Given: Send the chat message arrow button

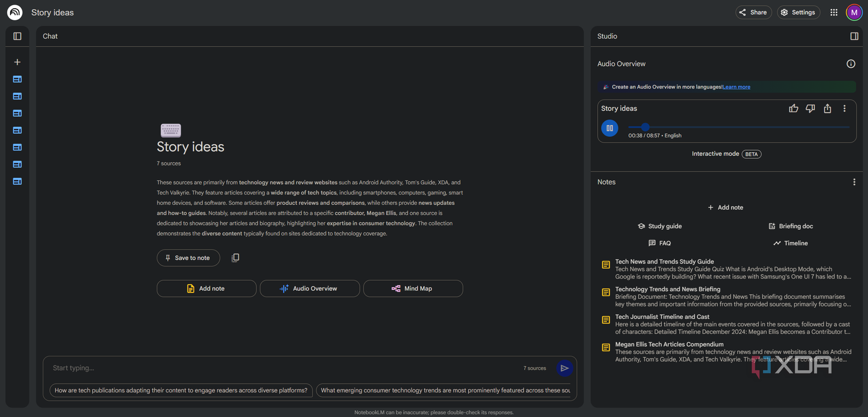Looking at the screenshot, I should click(564, 368).
